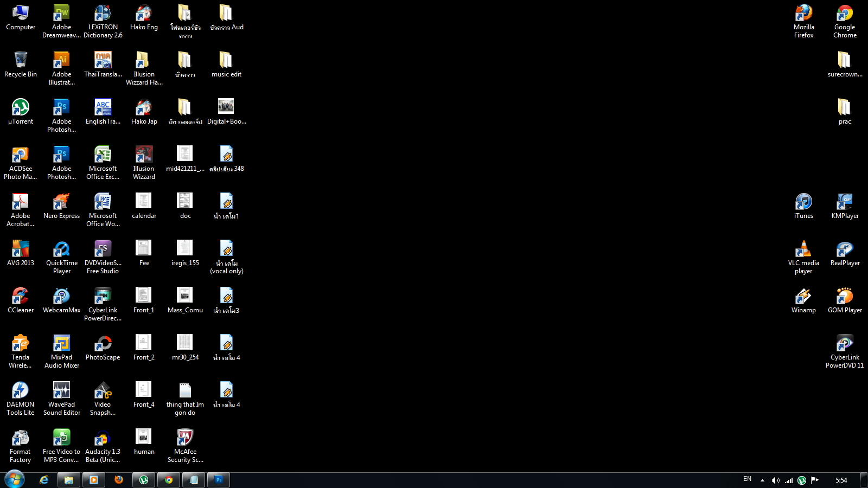Launch McAfee Security Scan shortcut

pos(186,446)
